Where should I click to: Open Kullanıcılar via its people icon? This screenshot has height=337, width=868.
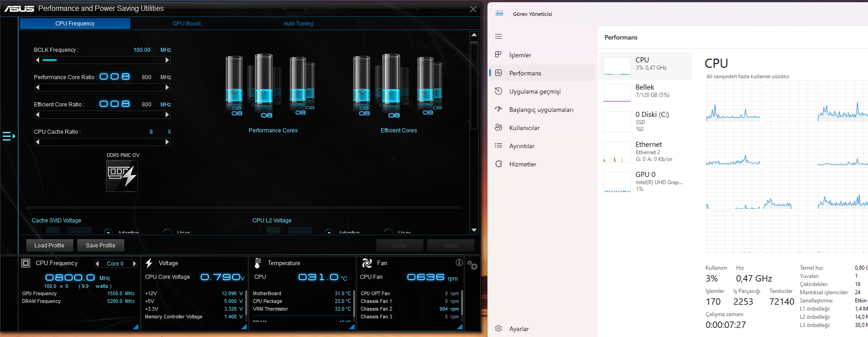pyautogui.click(x=498, y=127)
